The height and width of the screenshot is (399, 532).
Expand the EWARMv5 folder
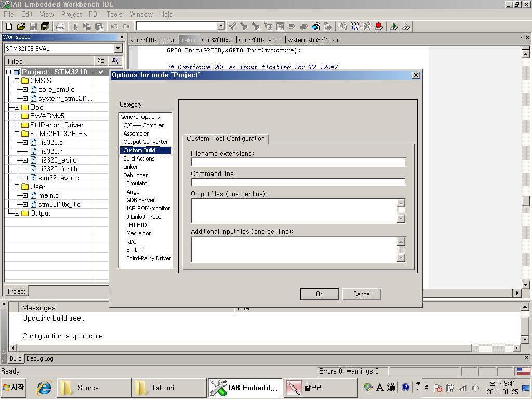tap(17, 116)
